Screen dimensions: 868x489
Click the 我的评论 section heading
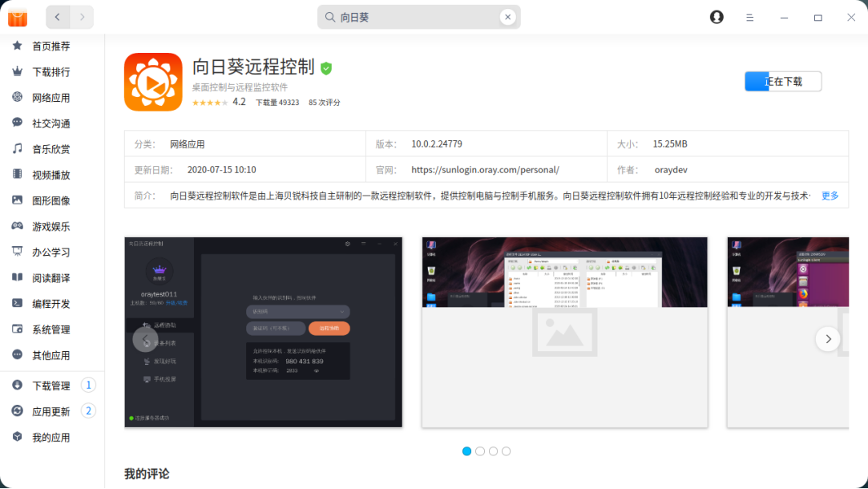[147, 474]
